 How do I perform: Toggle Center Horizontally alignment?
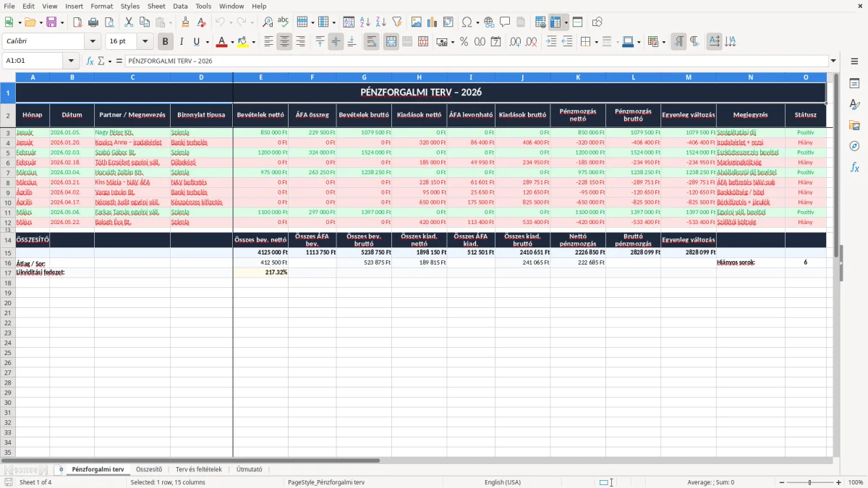284,42
